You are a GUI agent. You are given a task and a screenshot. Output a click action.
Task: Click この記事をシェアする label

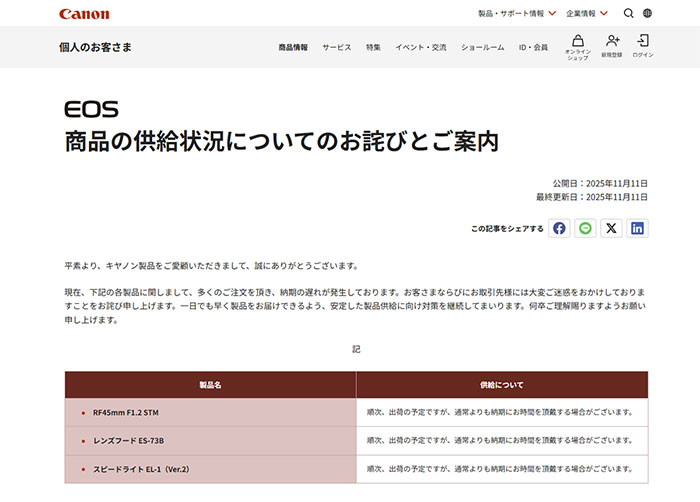click(x=507, y=229)
